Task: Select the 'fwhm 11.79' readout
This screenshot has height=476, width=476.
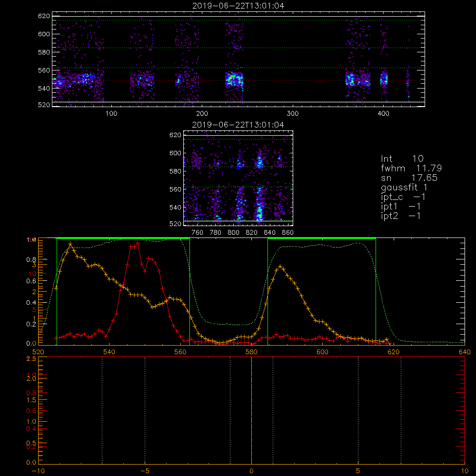Action: 411,168
